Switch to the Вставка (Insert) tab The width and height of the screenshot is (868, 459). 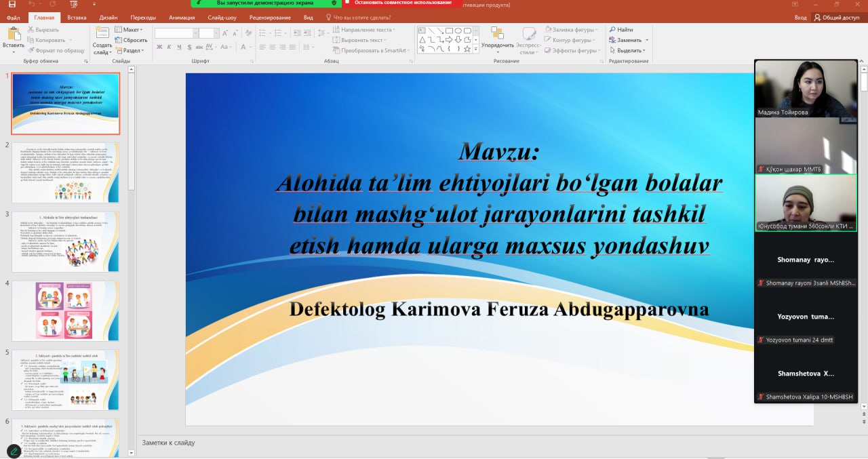[77, 18]
